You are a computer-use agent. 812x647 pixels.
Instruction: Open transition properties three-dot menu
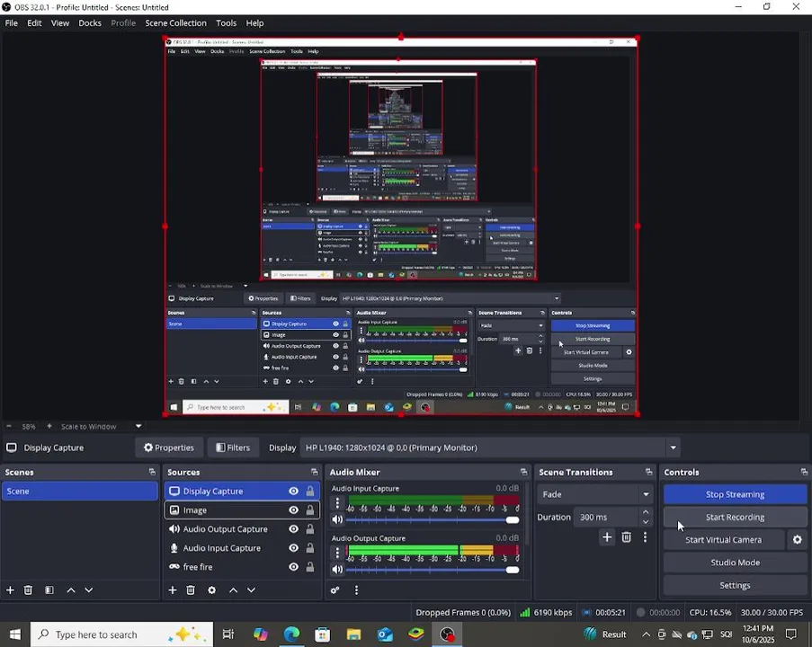pyautogui.click(x=646, y=537)
